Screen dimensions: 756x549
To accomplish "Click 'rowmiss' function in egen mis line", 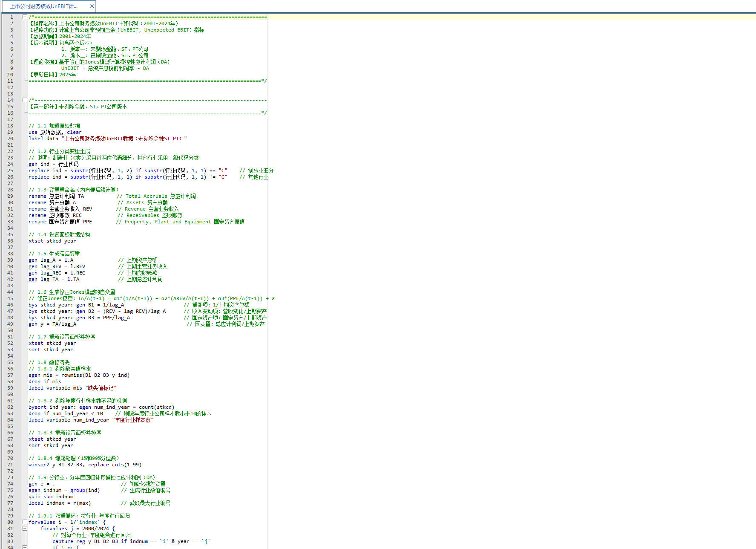I will point(72,375).
